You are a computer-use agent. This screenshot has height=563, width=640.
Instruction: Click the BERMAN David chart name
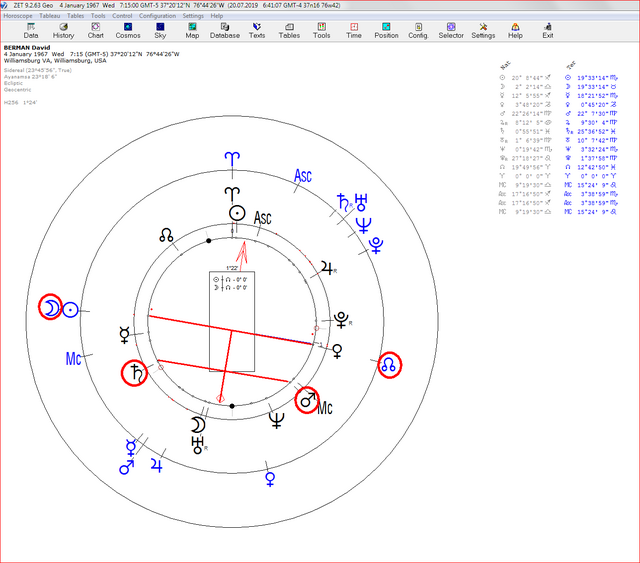(27, 48)
